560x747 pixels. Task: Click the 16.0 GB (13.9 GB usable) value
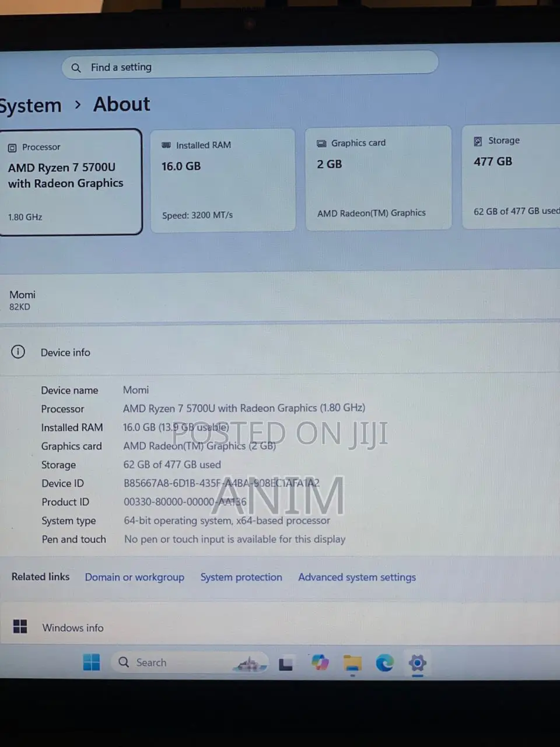click(176, 427)
